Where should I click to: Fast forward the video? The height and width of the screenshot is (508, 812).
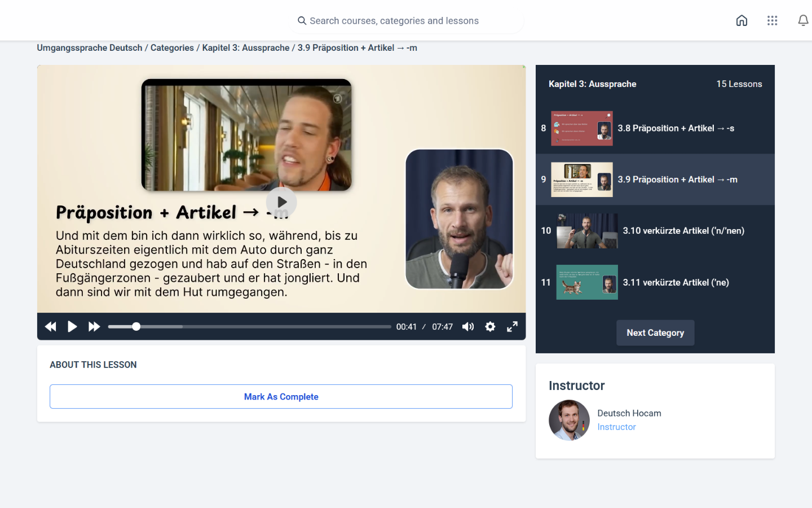point(94,327)
